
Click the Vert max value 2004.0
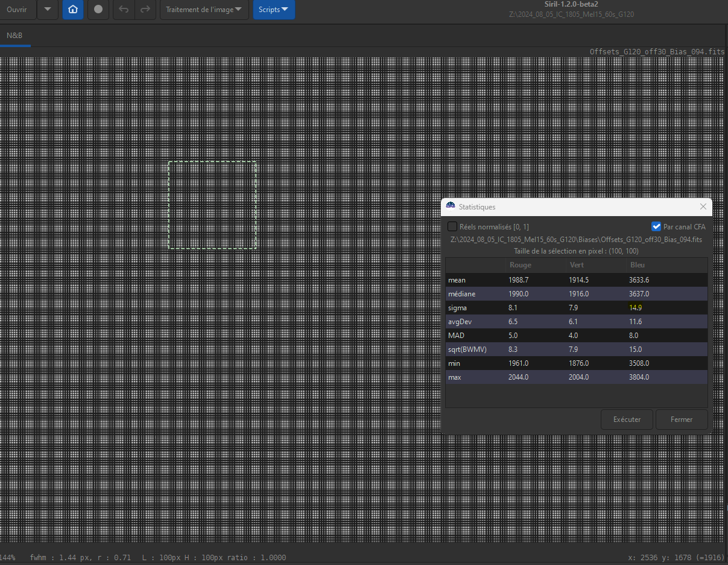[579, 377]
